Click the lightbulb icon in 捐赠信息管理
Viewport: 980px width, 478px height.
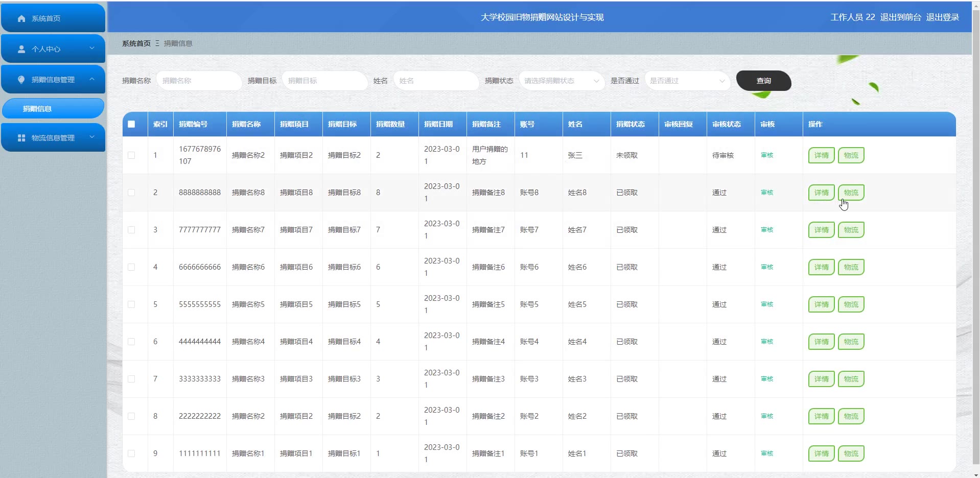(21, 80)
